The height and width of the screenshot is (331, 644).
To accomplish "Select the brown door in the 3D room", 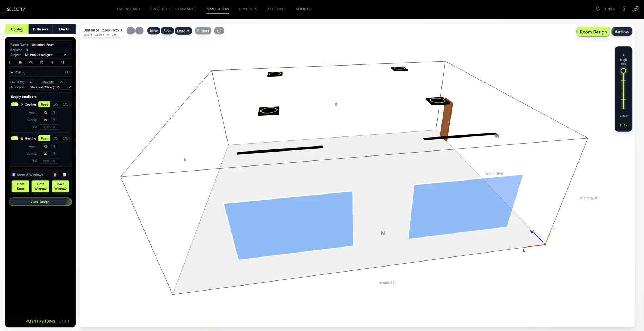I will [447, 120].
